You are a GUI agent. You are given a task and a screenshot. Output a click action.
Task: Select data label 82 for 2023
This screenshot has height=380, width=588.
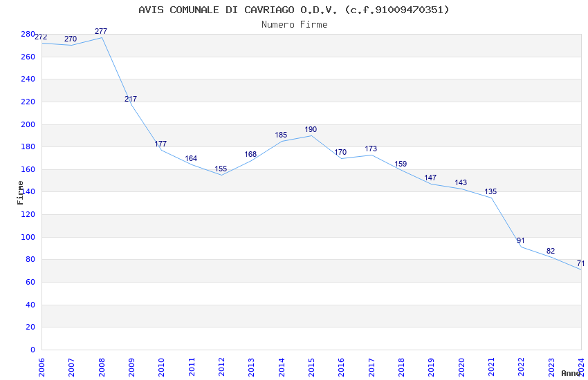[x=551, y=251]
